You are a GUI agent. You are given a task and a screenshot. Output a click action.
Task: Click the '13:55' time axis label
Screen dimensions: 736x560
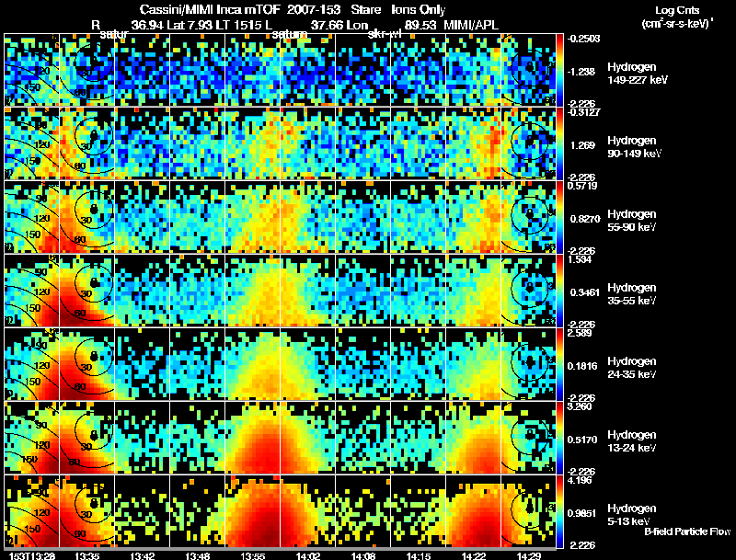(x=252, y=555)
